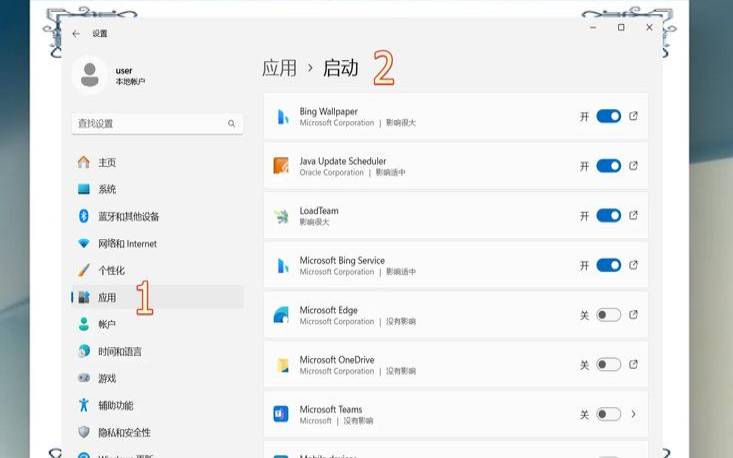
Task: Enable Microsoft OneDrive startup toggle
Action: click(609, 365)
